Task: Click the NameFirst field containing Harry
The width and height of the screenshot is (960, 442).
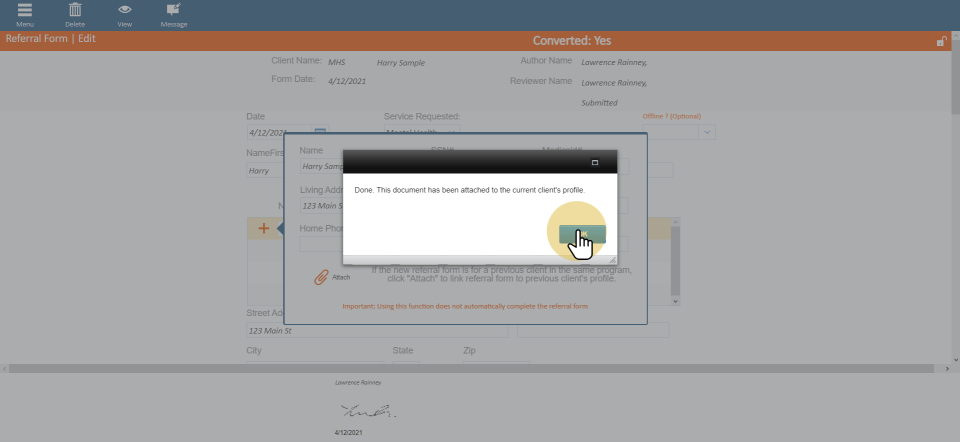Action: pos(265,170)
